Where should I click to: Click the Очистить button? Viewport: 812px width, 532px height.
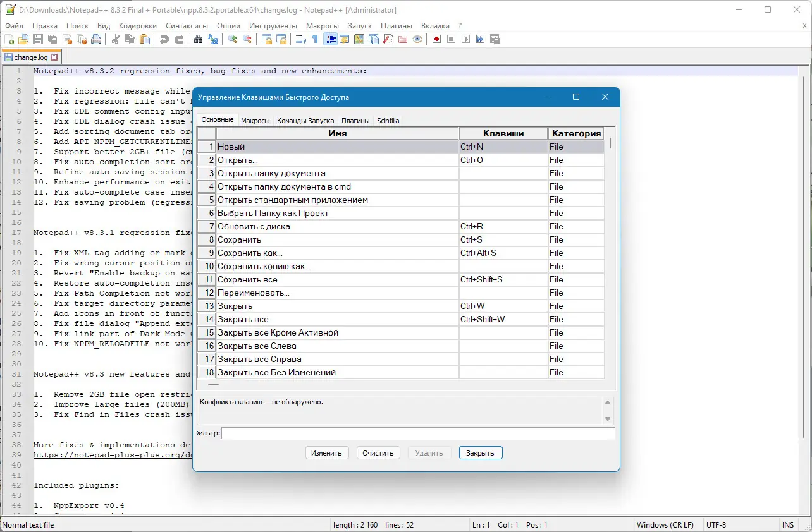pos(378,453)
